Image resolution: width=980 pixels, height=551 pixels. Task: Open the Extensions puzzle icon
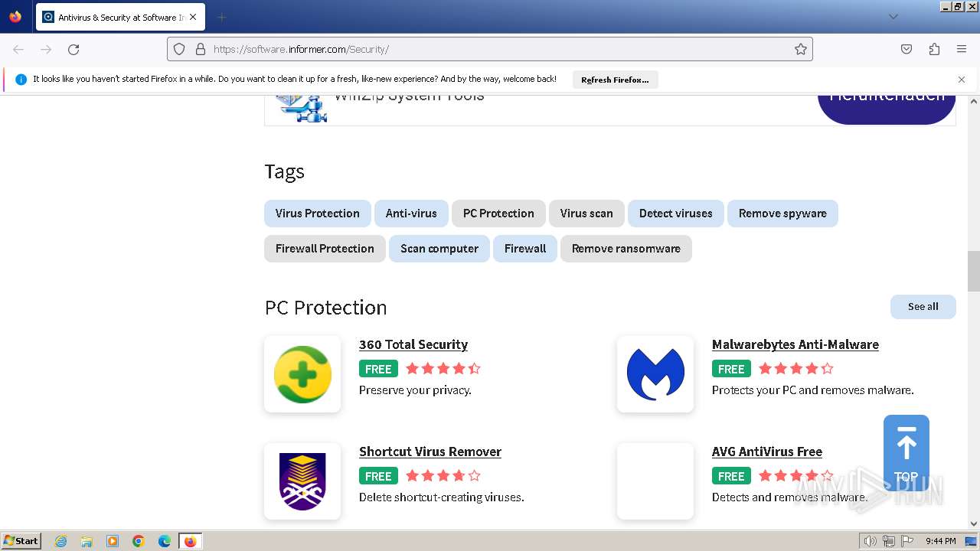pos(934,49)
